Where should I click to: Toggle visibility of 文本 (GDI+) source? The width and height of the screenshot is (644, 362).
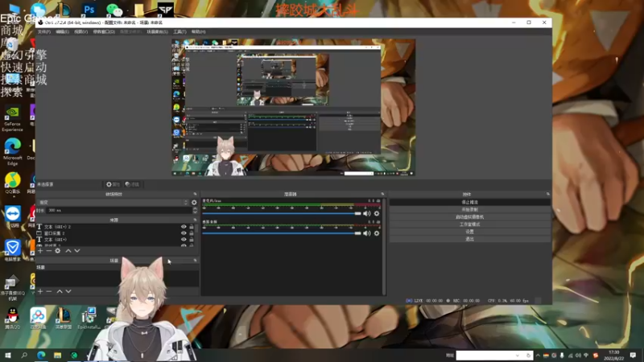click(x=184, y=239)
